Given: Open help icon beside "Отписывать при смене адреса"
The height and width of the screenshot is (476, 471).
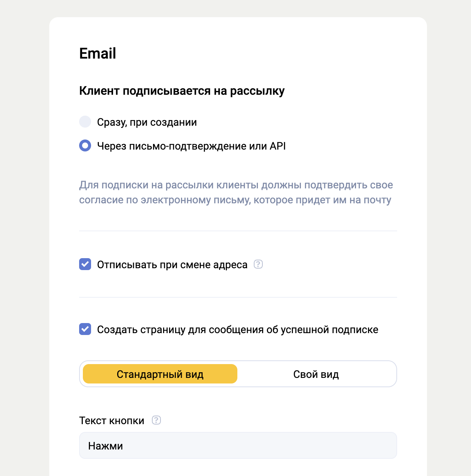Looking at the screenshot, I should [258, 264].
